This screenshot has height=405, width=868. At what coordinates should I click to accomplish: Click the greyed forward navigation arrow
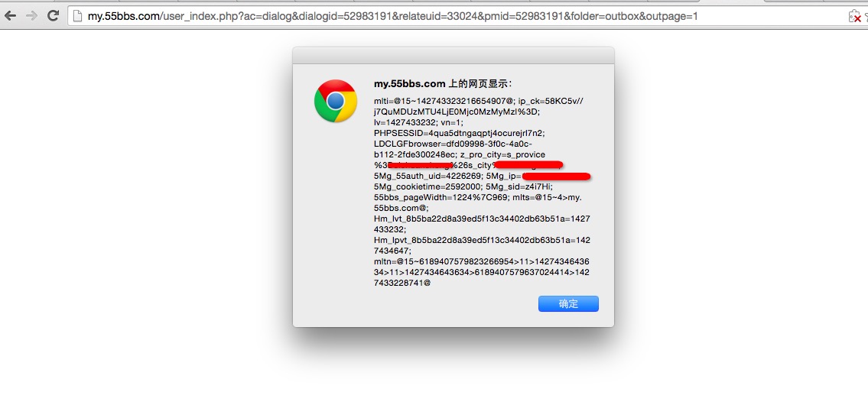point(31,16)
